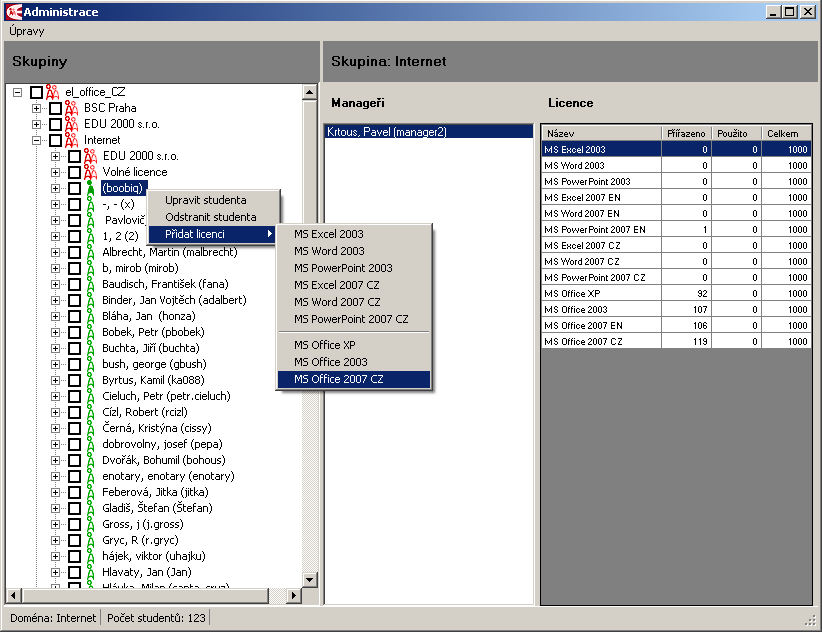Viewport: 822px width, 632px height.
Task: Click the tree's vertical scrollbar up arrow
Action: coord(310,92)
